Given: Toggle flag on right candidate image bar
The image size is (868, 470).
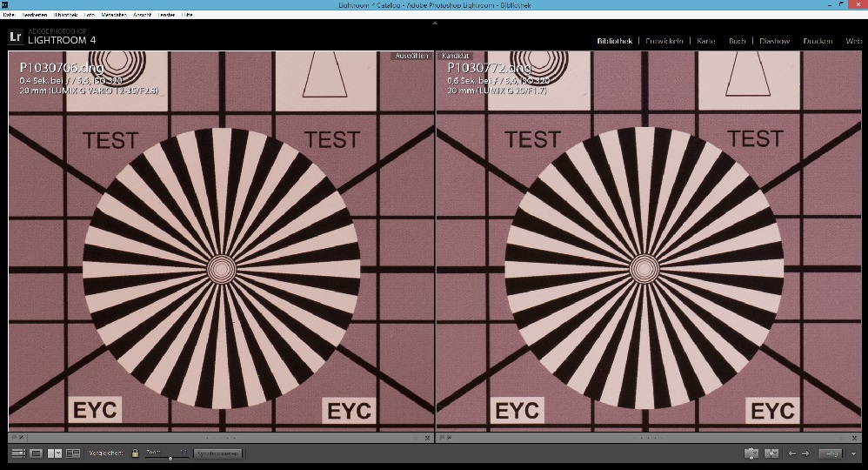Looking at the screenshot, I should [442, 438].
